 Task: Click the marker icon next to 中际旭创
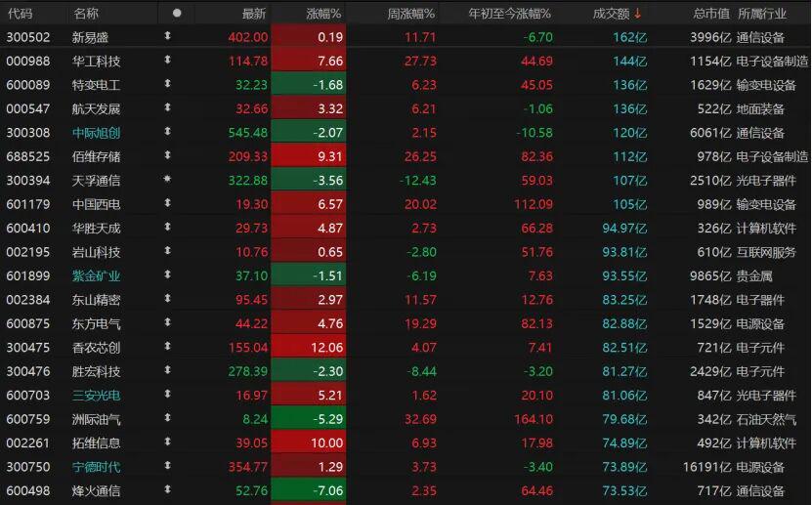(167, 132)
